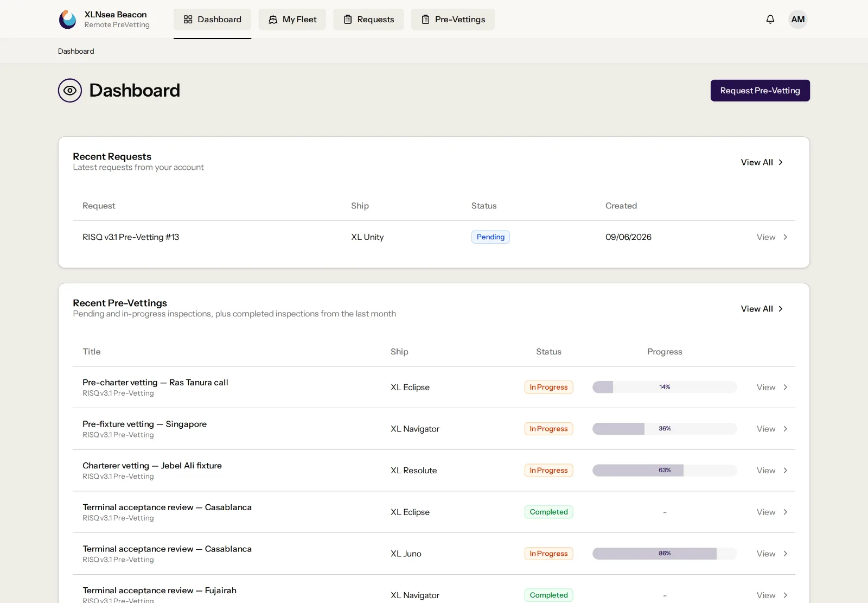Viewport: 868px width, 603px height.
Task: Open the My Fleet tab
Action: [292, 20]
